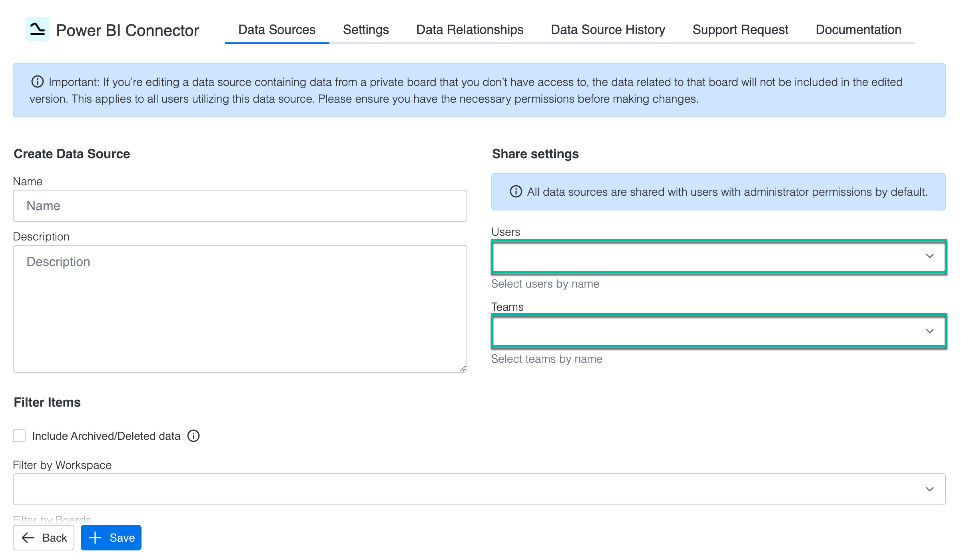961x560 pixels.
Task: View the Data Source History tab
Action: click(608, 30)
